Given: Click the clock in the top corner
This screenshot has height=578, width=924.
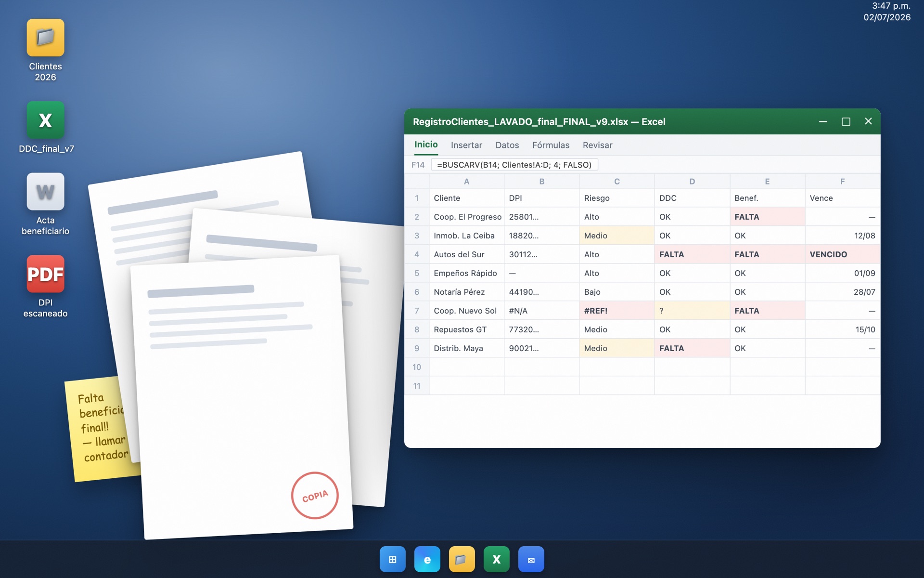Looking at the screenshot, I should click(x=887, y=12).
